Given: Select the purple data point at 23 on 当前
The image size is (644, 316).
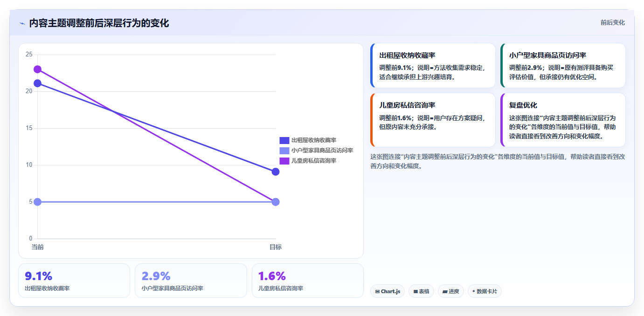Looking at the screenshot, I should tap(37, 69).
